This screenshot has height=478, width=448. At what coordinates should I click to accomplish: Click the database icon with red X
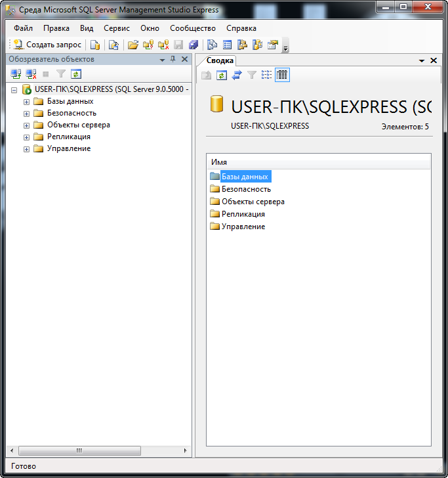point(163,45)
